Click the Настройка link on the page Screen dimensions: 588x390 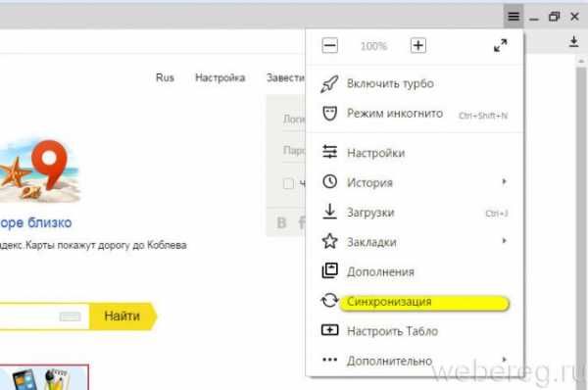[x=220, y=77]
